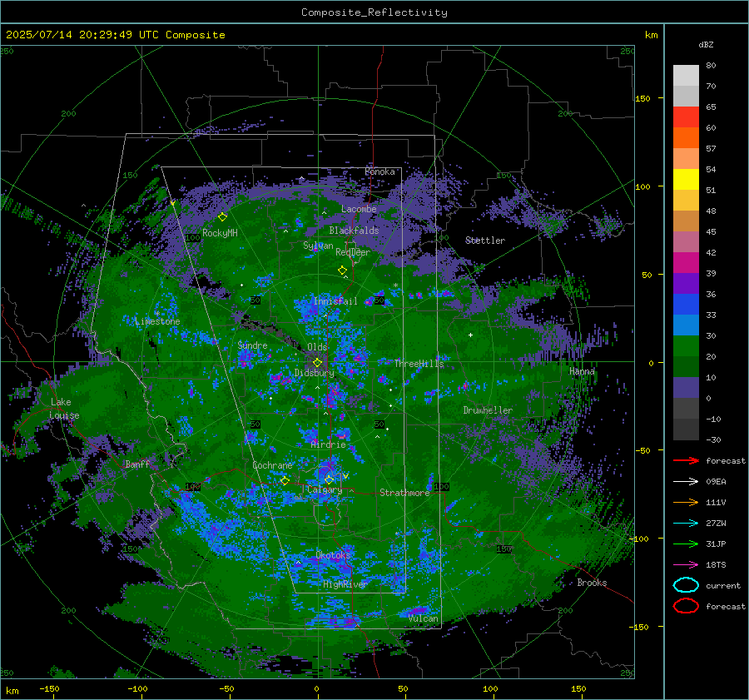Click the Ponoka map label
Screen dimensions: 749x700
pyautogui.click(x=379, y=171)
